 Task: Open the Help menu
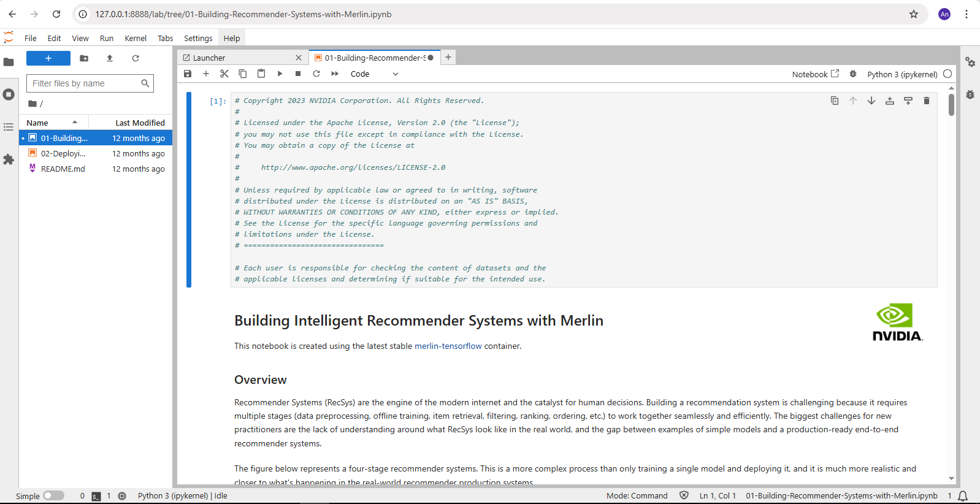point(232,38)
